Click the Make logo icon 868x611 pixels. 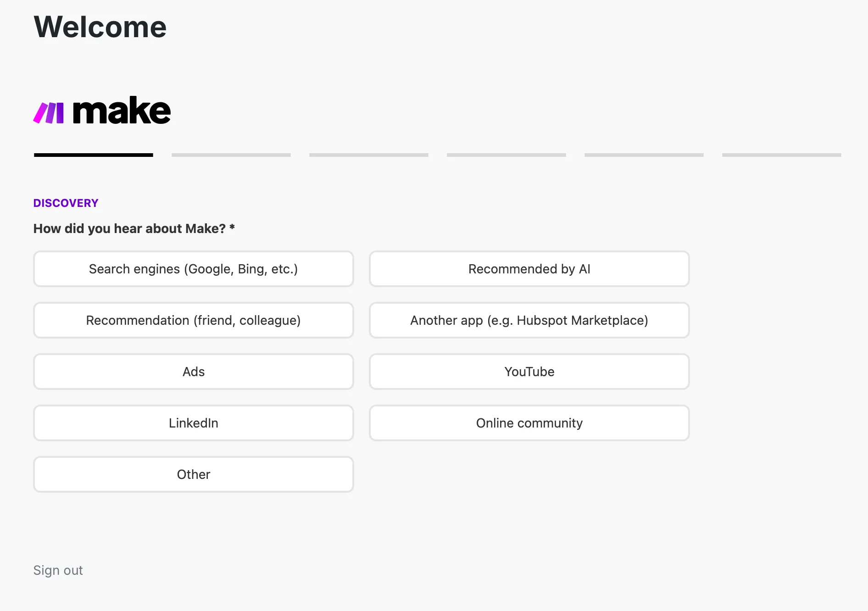[x=49, y=113]
